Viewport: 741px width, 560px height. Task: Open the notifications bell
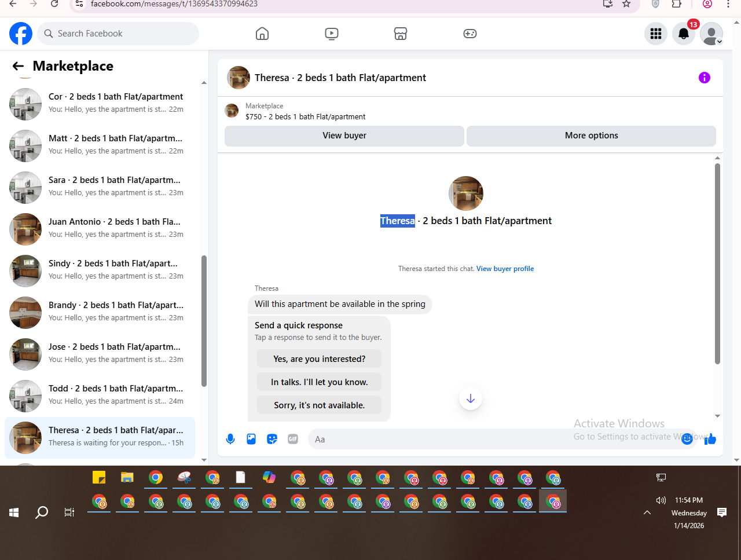[x=684, y=34]
